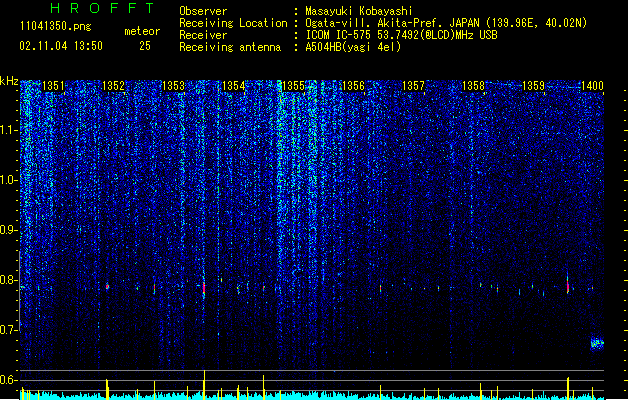This screenshot has height=400, width=629.
Task: Click the Ogata-vill. Akita-Pref. JAPAN location text
Action: (446, 23)
